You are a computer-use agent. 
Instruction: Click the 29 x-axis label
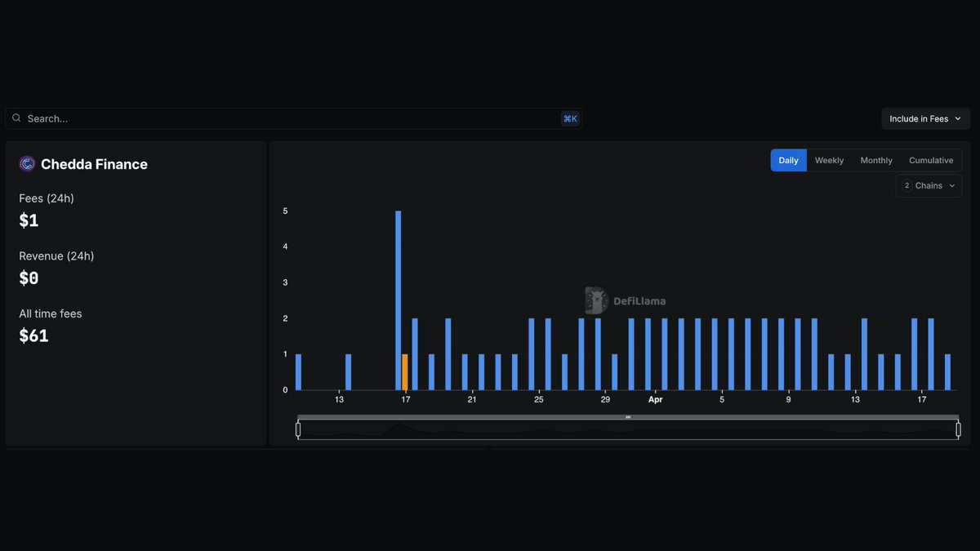pyautogui.click(x=605, y=400)
